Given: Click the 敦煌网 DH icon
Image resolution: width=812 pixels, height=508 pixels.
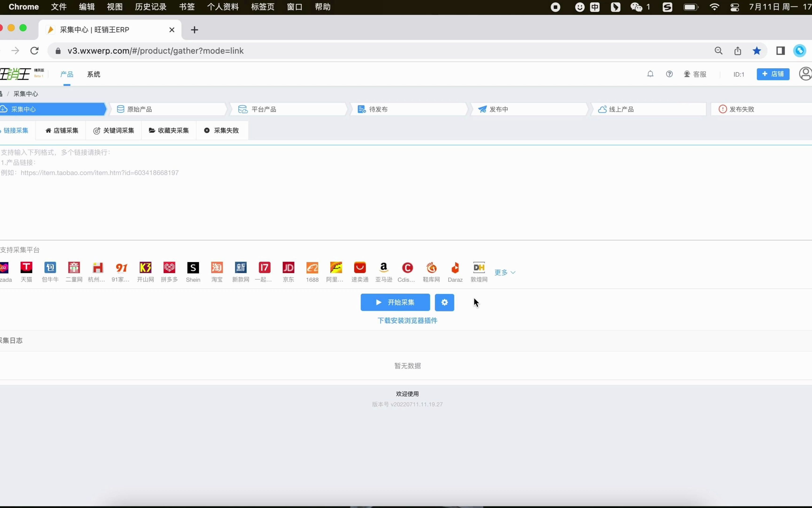Looking at the screenshot, I should click(x=479, y=268).
